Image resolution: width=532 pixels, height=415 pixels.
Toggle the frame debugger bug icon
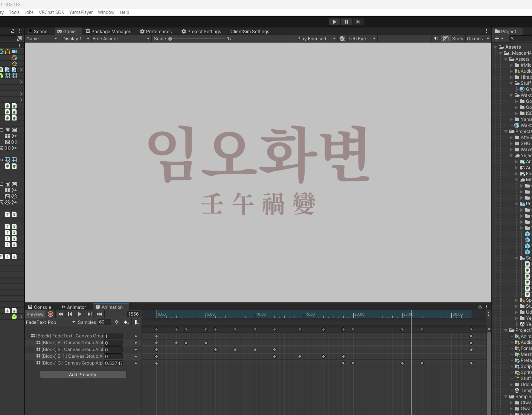coord(342,38)
